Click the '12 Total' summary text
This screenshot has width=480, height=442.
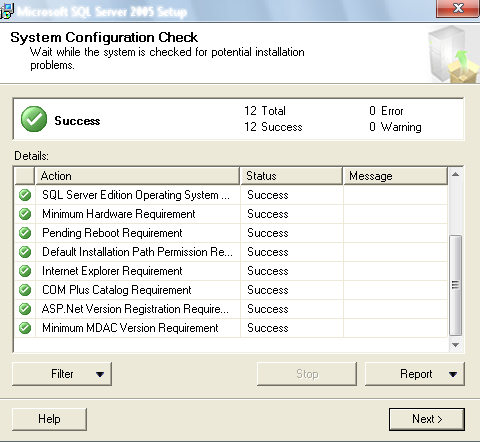tap(265, 111)
